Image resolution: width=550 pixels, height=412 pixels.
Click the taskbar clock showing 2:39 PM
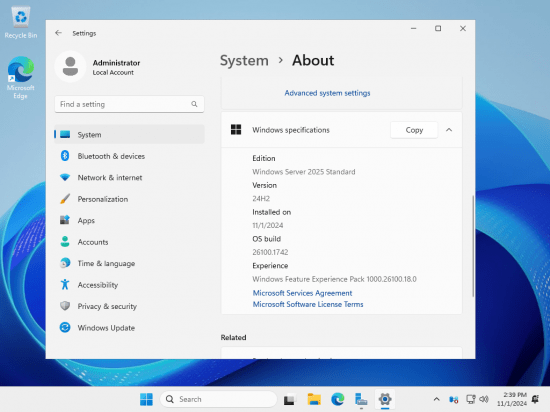[512, 399]
